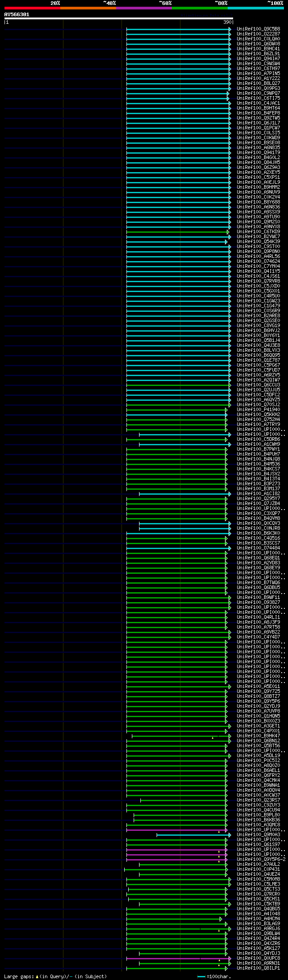The image size is (288, 980).
Task: Click the purple ~60% identity legend bar
Action: [x=144, y=8]
